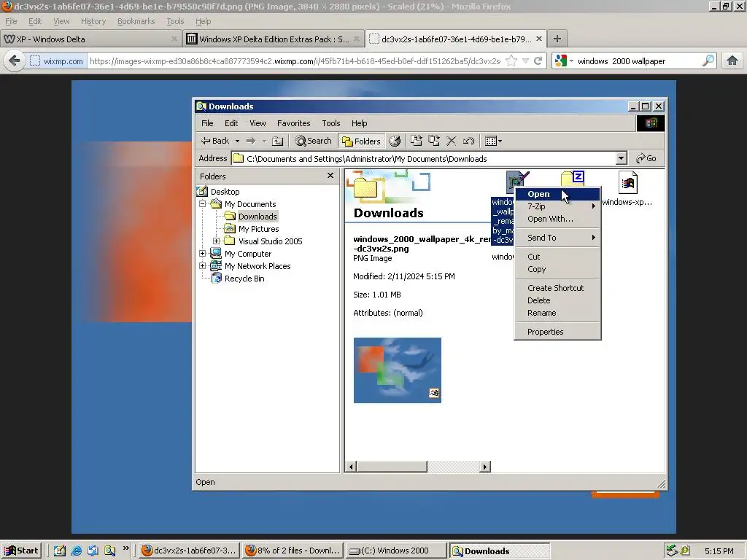Click the Move To icon in Explorer toolbar
Screen dimensions: 747x560
[x=417, y=141]
